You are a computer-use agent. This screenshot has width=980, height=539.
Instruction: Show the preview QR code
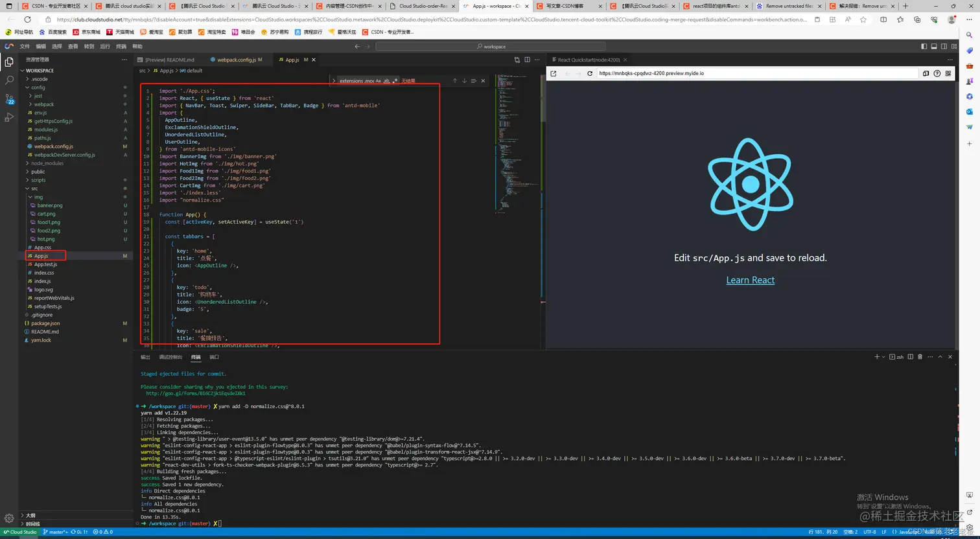point(948,73)
